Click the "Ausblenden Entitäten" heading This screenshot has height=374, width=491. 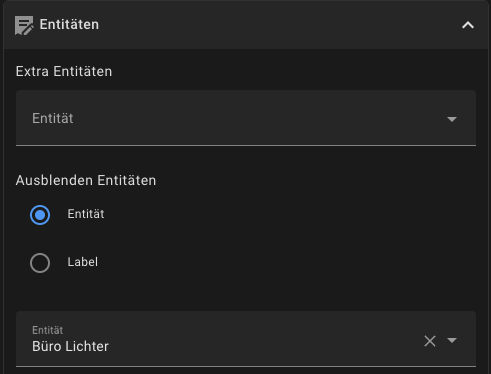pos(86,180)
